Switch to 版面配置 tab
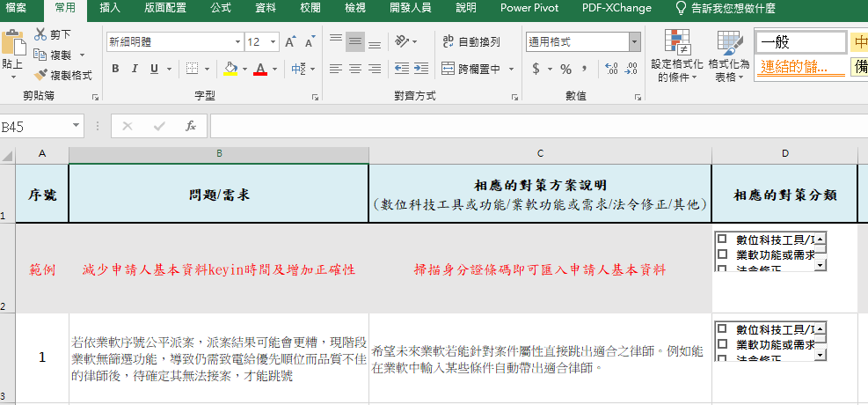Screen dimensions: 868x405 tap(165, 8)
